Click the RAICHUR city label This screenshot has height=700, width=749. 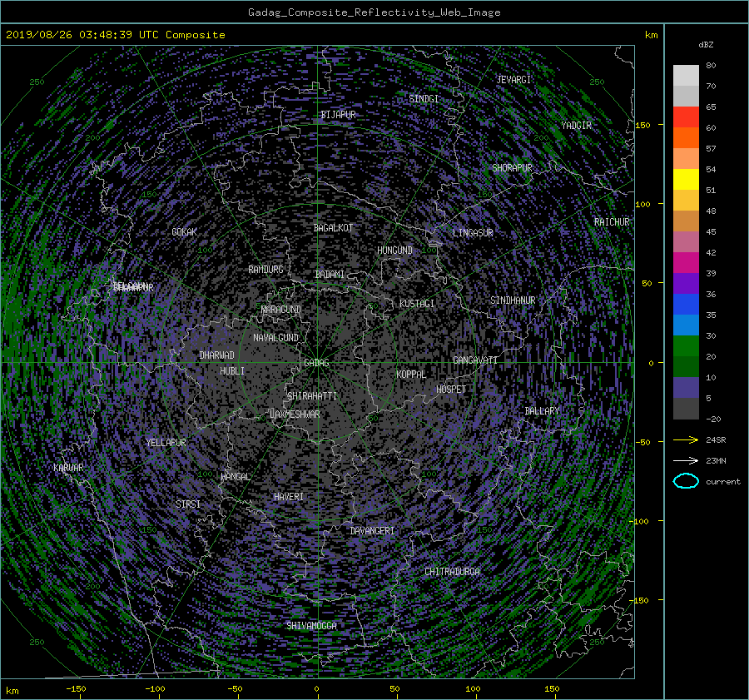pos(612,222)
